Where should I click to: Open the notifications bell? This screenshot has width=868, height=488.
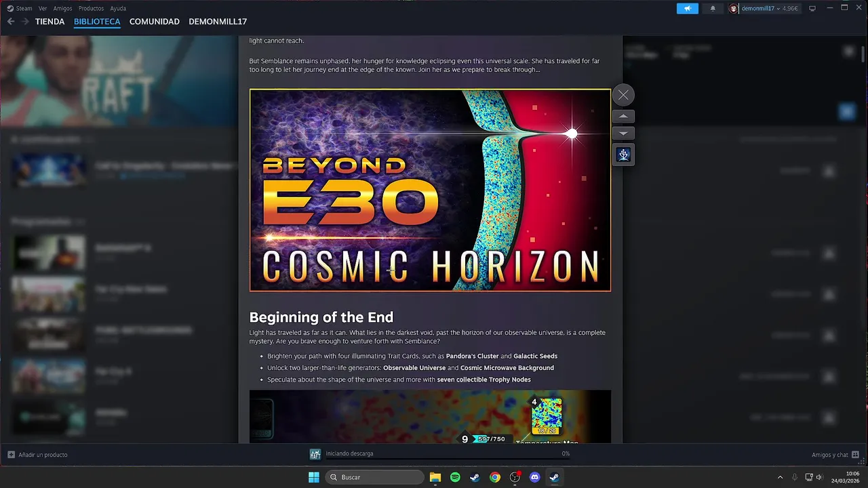[x=712, y=8]
